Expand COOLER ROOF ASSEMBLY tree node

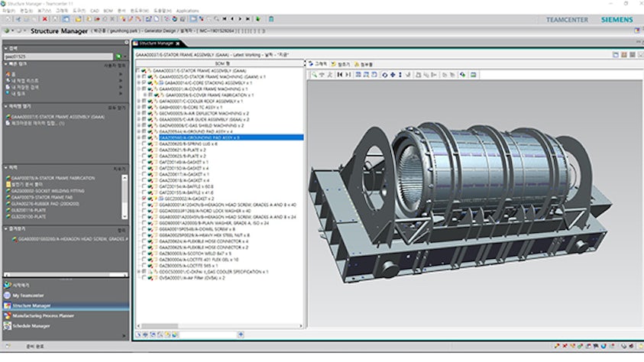coord(139,101)
